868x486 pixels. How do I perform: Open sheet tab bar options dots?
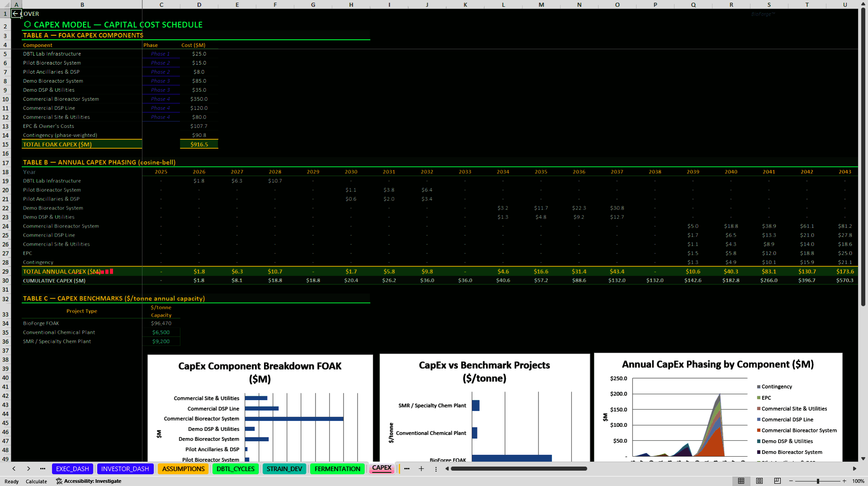(x=436, y=469)
